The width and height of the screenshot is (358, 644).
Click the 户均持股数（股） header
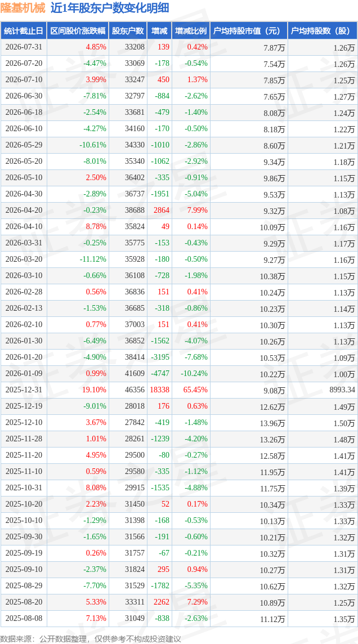323,31
